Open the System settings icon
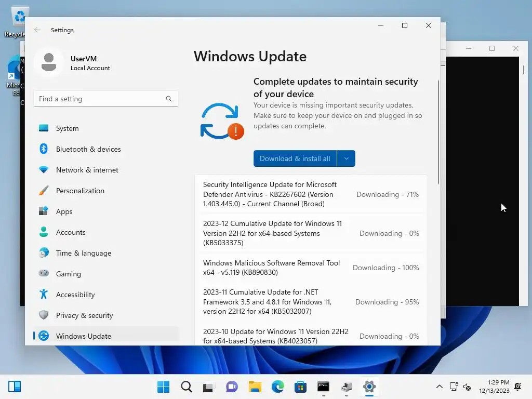 (x=44, y=128)
